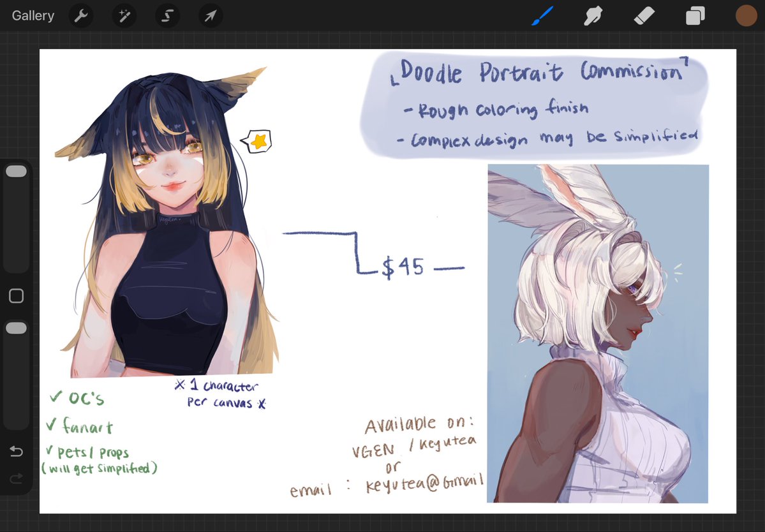Tap the cat-eared girl portrait on canvas
The width and height of the screenshot is (765, 532).
[x=168, y=222]
